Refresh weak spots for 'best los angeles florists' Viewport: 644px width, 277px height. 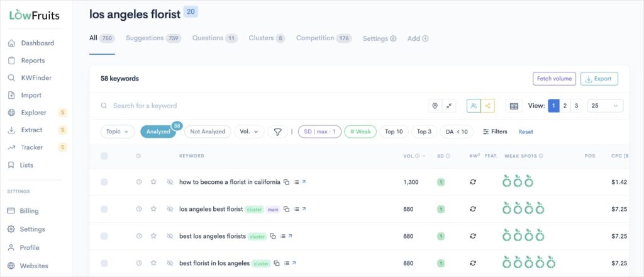(473, 236)
